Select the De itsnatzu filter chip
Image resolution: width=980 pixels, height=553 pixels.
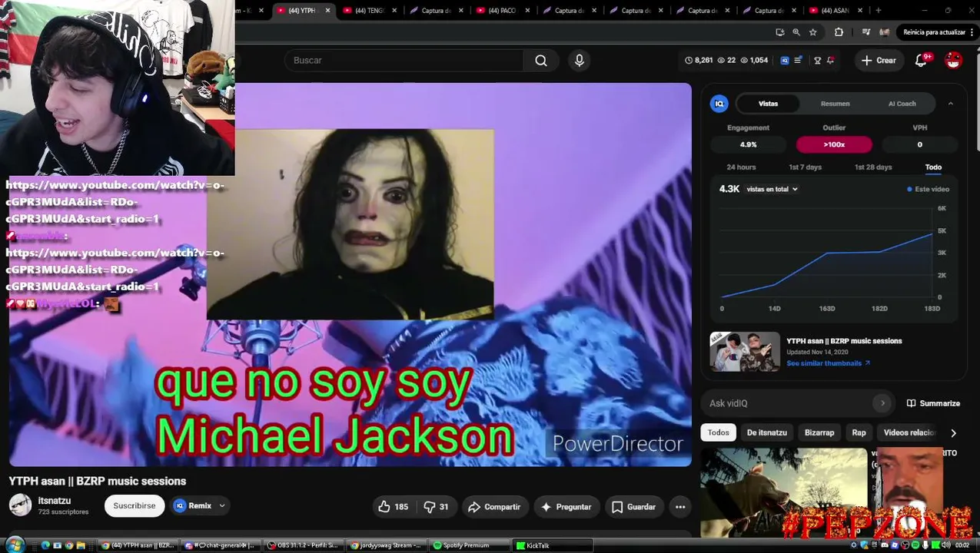(x=766, y=432)
